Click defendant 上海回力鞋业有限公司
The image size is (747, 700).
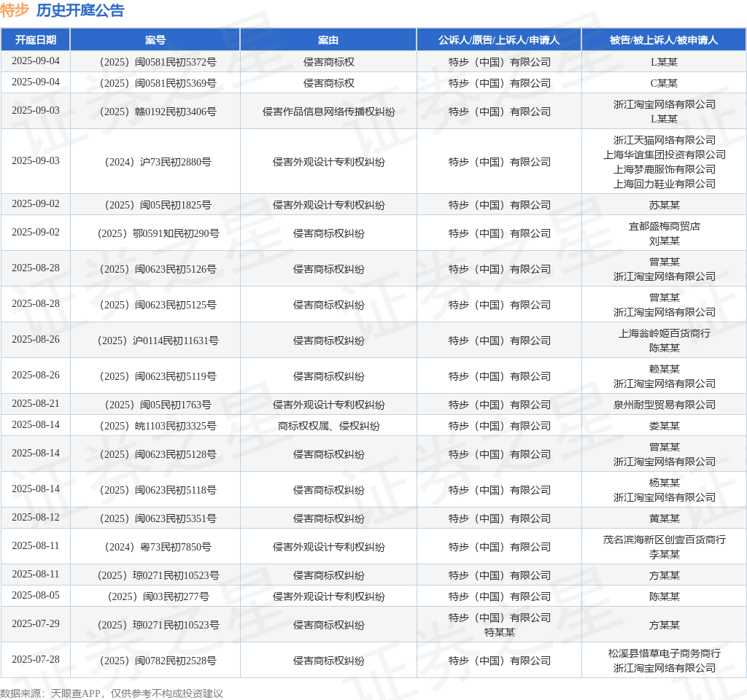[x=664, y=184]
